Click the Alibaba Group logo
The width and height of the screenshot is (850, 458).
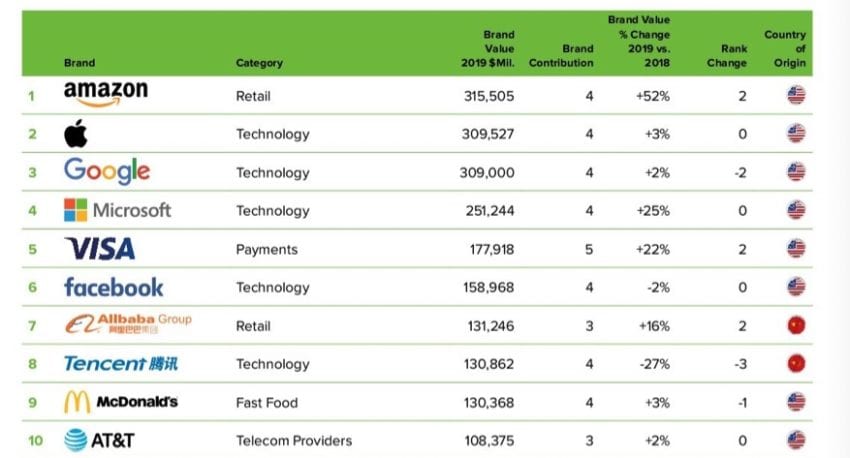pos(127,324)
